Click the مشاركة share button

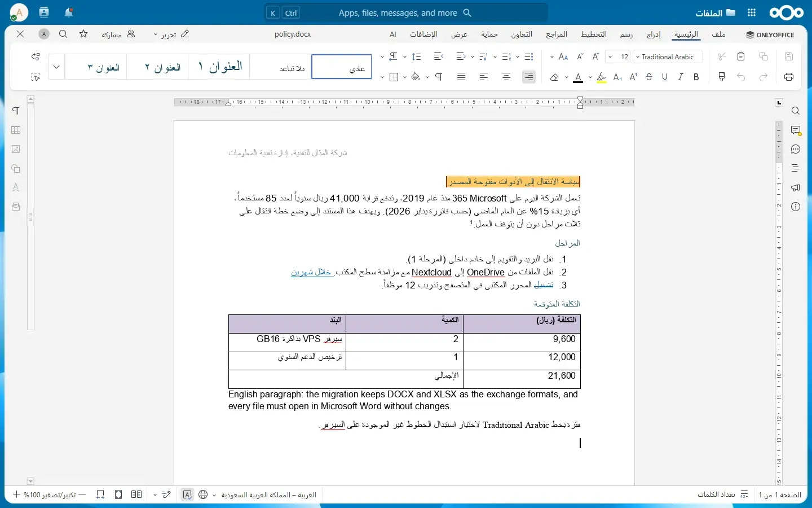(x=118, y=34)
